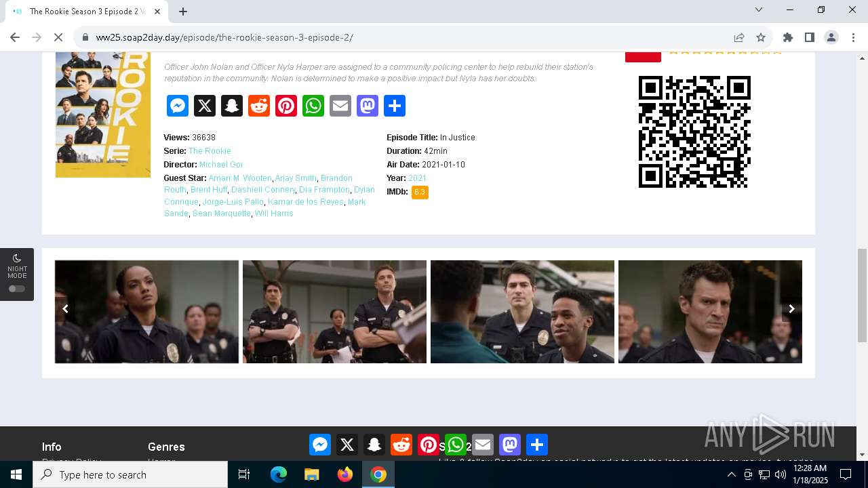Screen dimensions: 868x488
Task: Open guest star Will Harris link
Action: point(274,213)
